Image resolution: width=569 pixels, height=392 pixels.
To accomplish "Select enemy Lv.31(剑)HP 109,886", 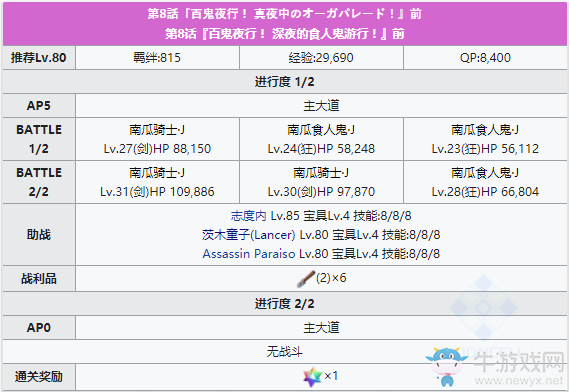I will (157, 192).
